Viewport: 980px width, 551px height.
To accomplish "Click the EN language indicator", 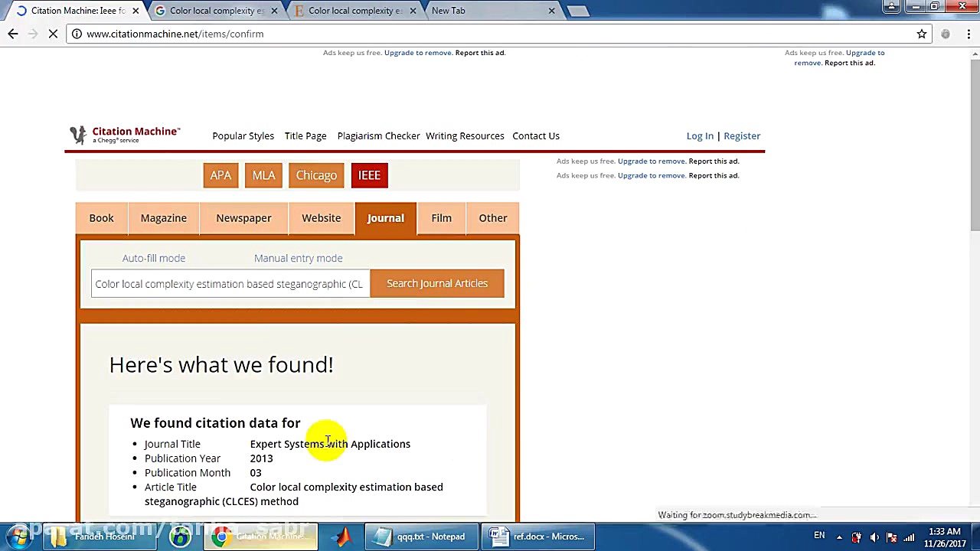I will point(819,536).
